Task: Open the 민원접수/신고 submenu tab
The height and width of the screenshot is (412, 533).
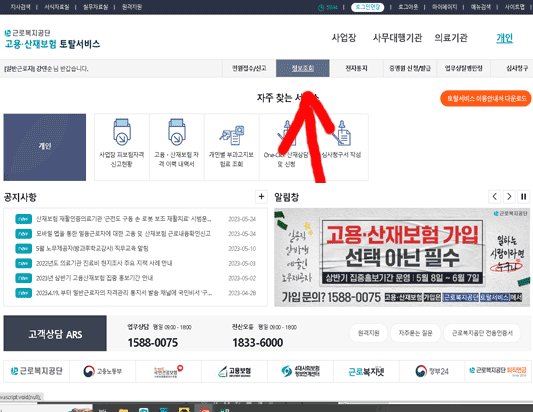Action: click(x=249, y=68)
